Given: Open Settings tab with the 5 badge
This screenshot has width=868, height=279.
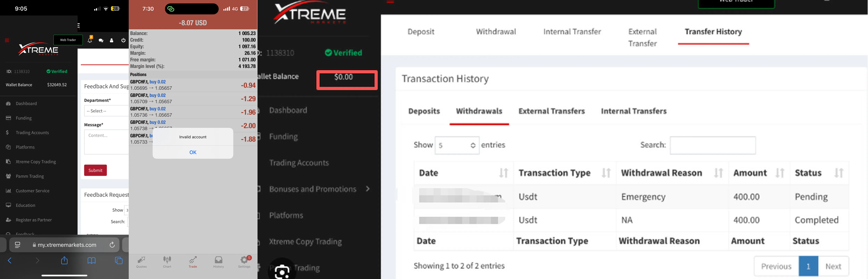Looking at the screenshot, I should click(244, 262).
